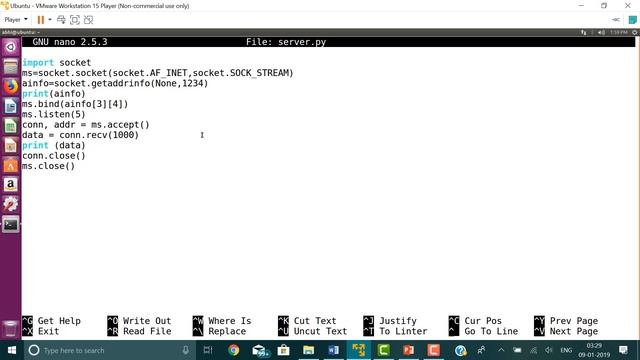Image resolution: width=640 pixels, height=360 pixels.
Task: Click nano 'Where Is' shortcut label
Action: (229, 321)
